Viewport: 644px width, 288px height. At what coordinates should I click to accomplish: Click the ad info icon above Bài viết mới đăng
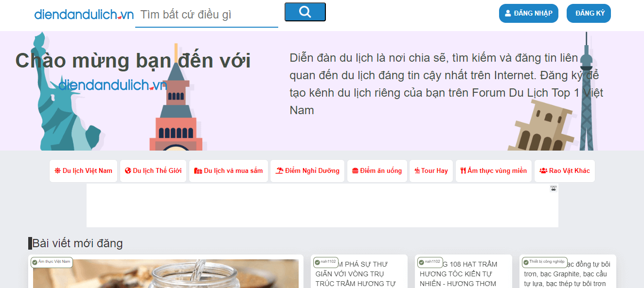point(553,188)
